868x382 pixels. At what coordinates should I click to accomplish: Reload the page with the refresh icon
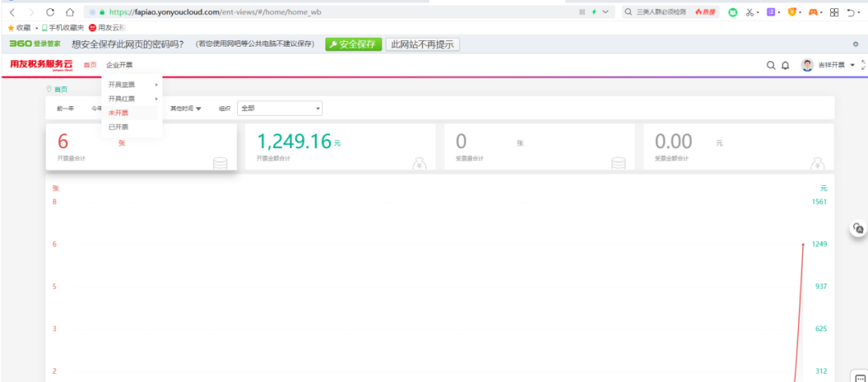pyautogui.click(x=51, y=11)
